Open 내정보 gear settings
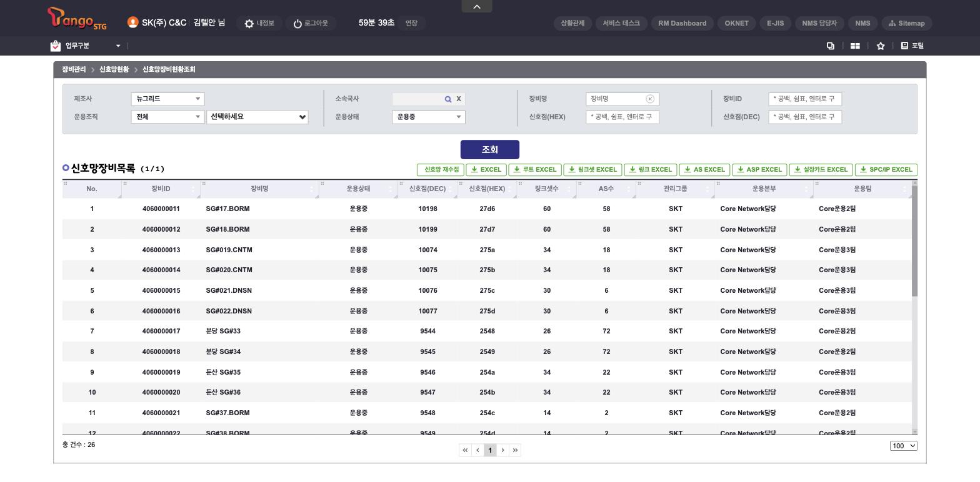Screen dimensions: 980x482 pos(259,23)
